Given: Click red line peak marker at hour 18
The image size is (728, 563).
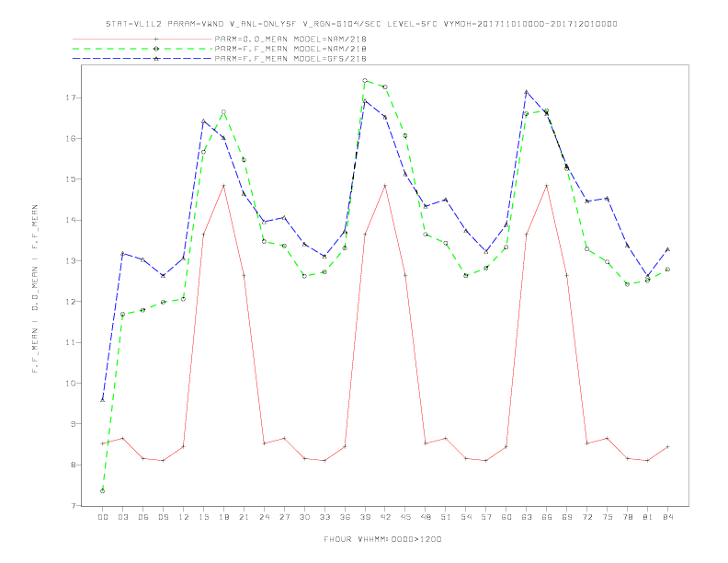Looking at the screenshot, I should click(223, 186).
